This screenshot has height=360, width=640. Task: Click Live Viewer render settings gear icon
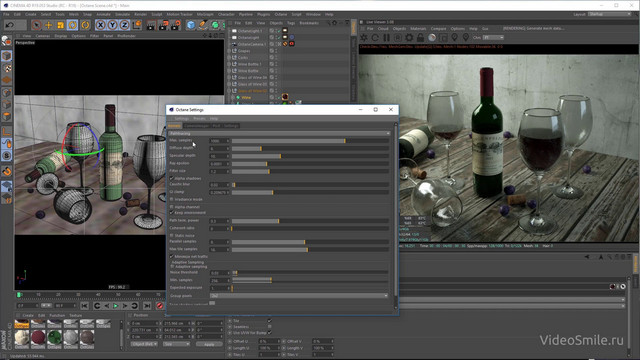click(409, 38)
